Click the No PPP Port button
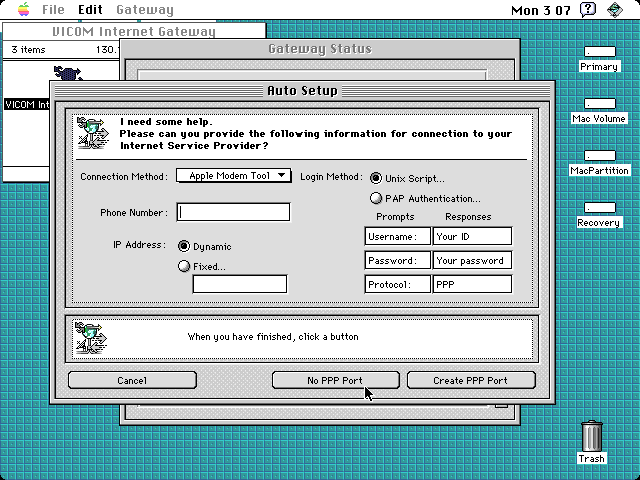Screen dimensions: 640x480 coord(335,380)
